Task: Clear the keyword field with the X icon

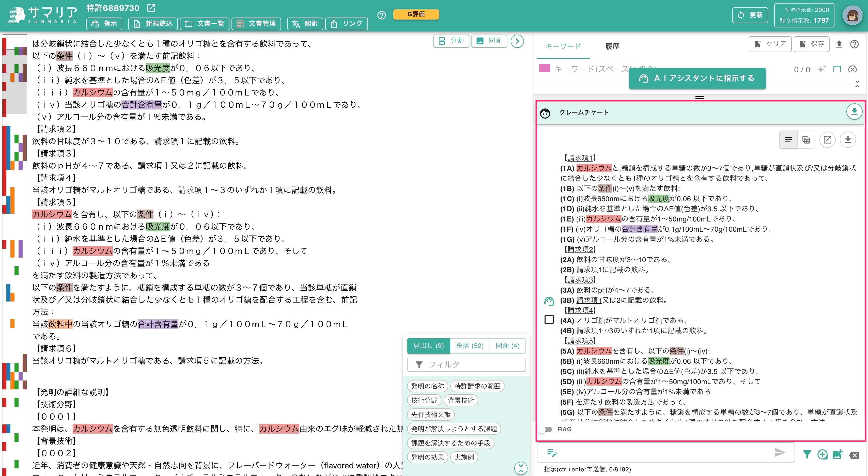Action: [852, 69]
